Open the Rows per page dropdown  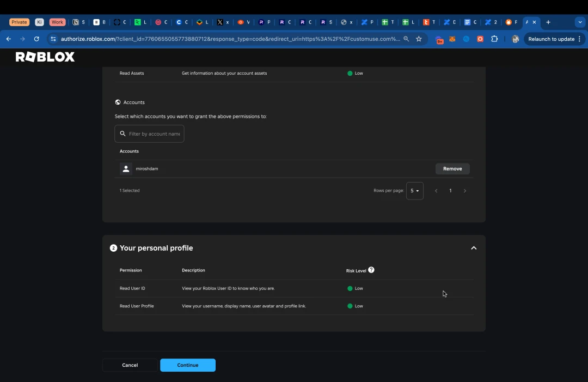click(415, 191)
